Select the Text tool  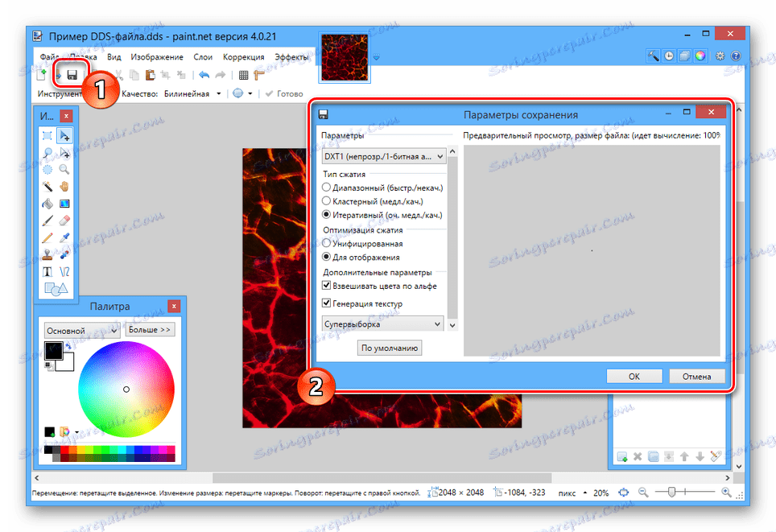tap(47, 270)
